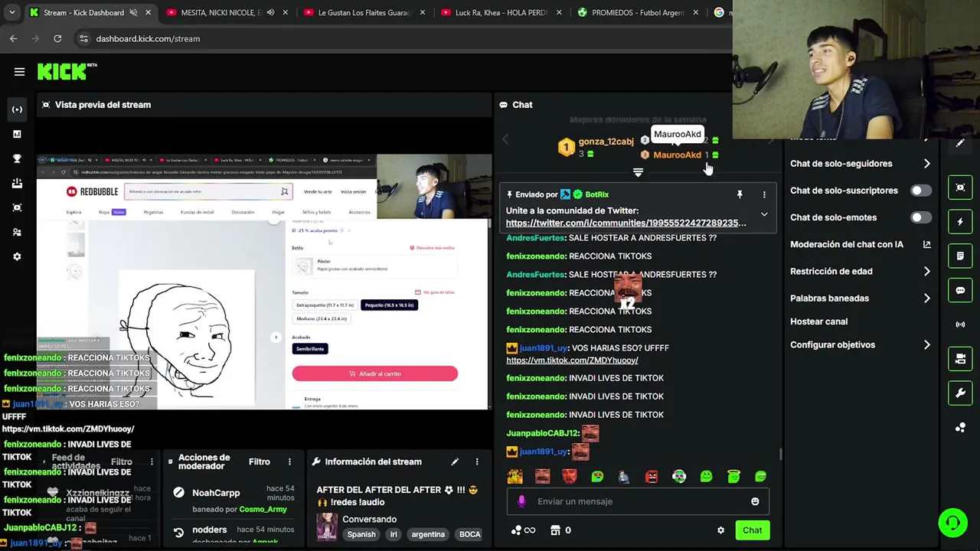Image resolution: width=980 pixels, height=551 pixels.
Task: Click the channel points infinity icon
Action: pyautogui.click(x=523, y=530)
